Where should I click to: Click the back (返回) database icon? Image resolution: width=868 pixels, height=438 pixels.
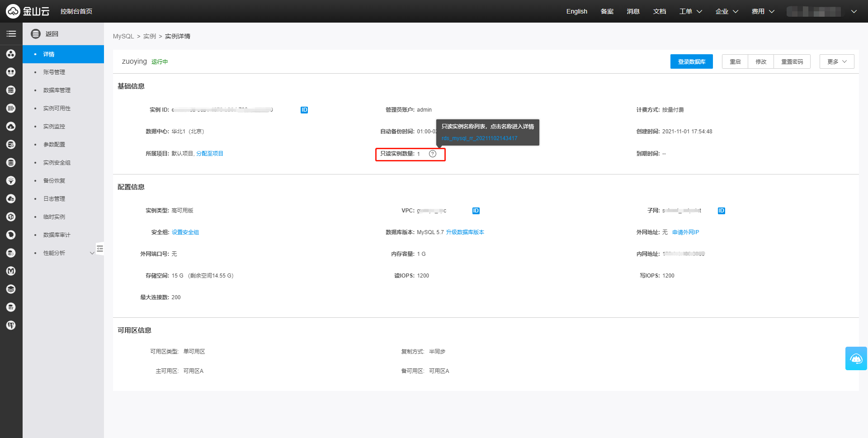pyautogui.click(x=36, y=34)
